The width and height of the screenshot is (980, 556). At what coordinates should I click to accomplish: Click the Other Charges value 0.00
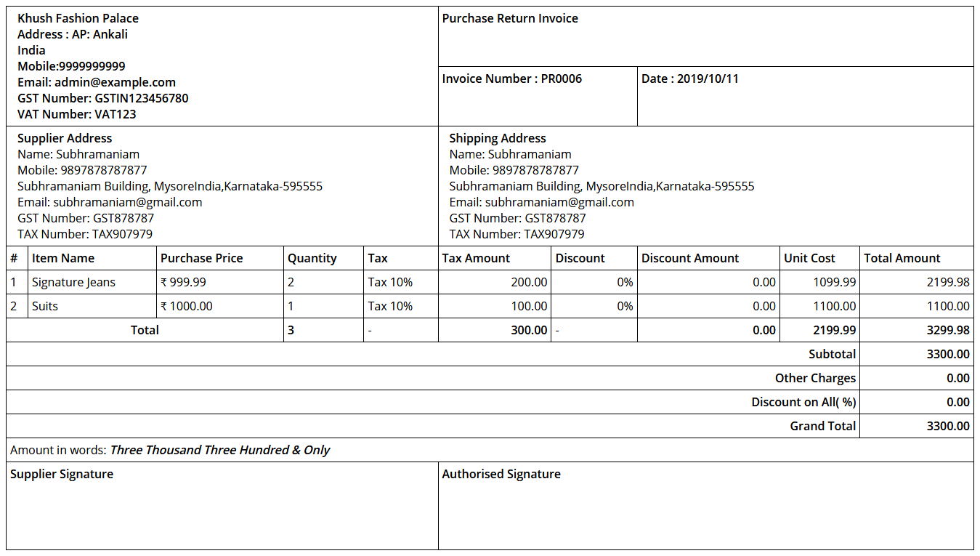click(957, 378)
